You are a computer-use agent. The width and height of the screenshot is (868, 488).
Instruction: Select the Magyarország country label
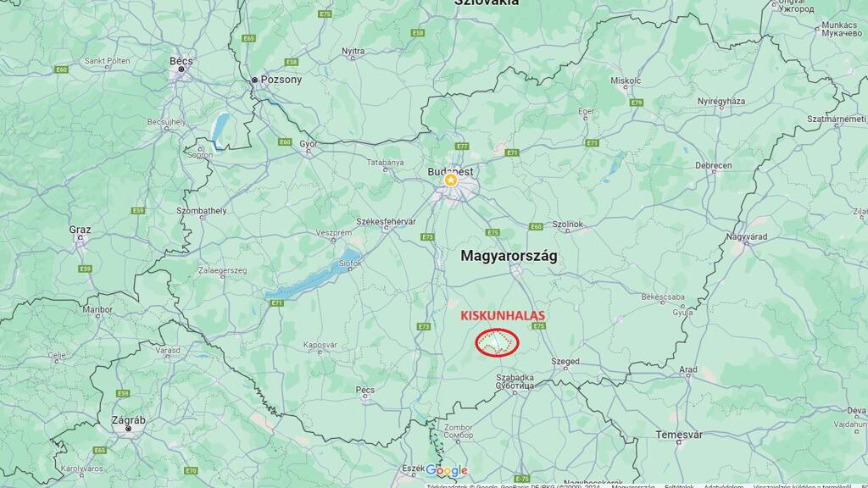click(509, 256)
